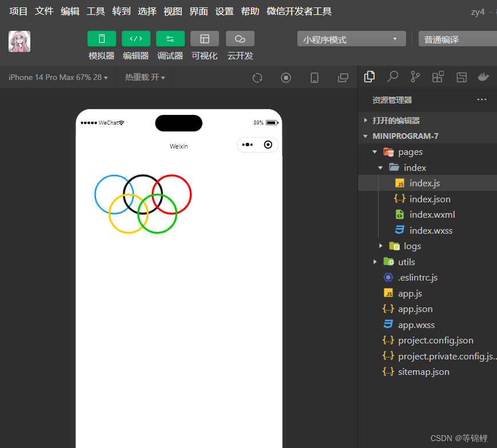Viewport: 497px width, 448px height.
Task: Open the 文件 menu
Action: (x=44, y=11)
